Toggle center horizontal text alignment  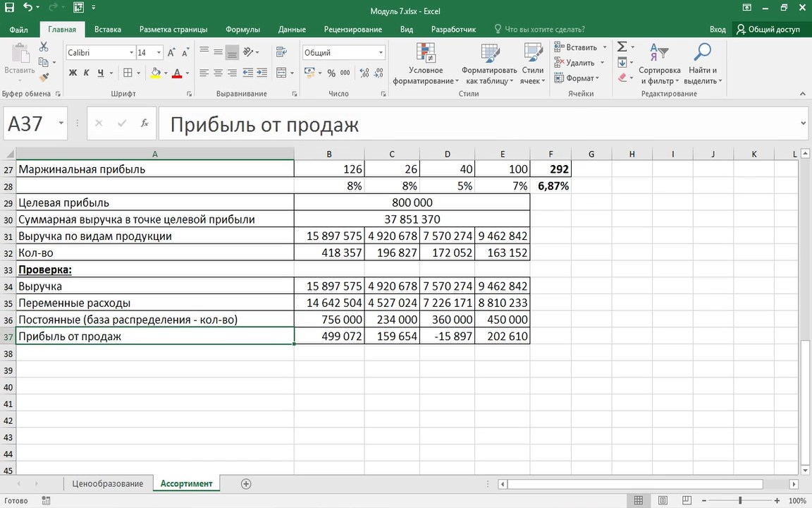[x=218, y=73]
